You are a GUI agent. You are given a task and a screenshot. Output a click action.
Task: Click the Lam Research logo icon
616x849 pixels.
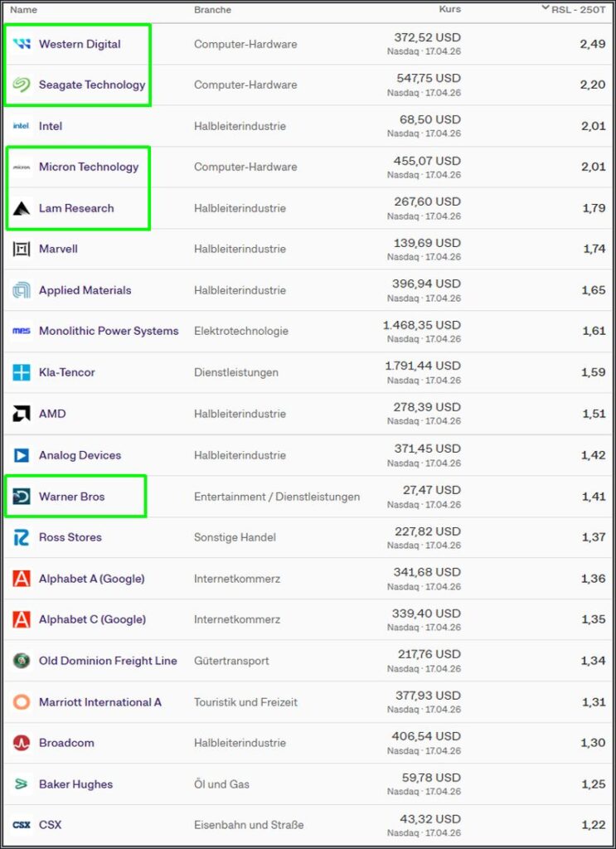click(22, 208)
